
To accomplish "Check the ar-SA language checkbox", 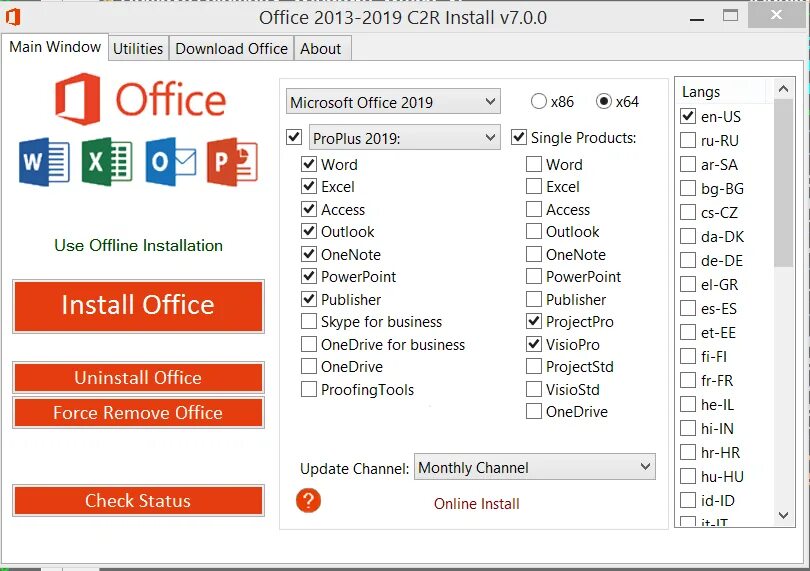I will (688, 164).
